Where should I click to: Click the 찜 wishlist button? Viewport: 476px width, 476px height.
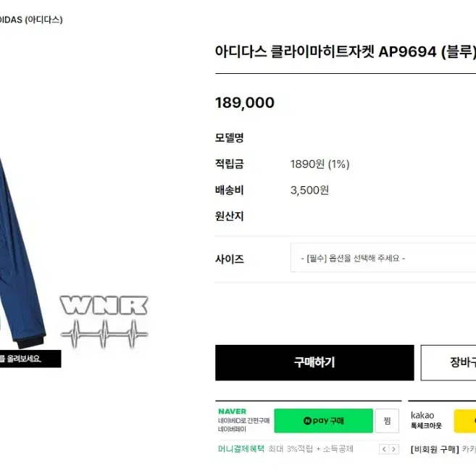[387, 421]
